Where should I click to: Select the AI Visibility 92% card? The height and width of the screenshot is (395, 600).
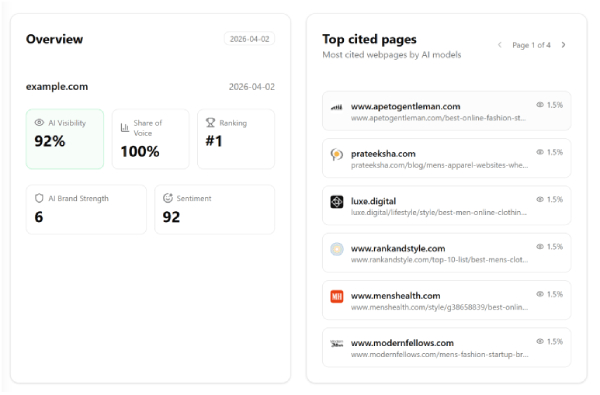click(x=65, y=139)
